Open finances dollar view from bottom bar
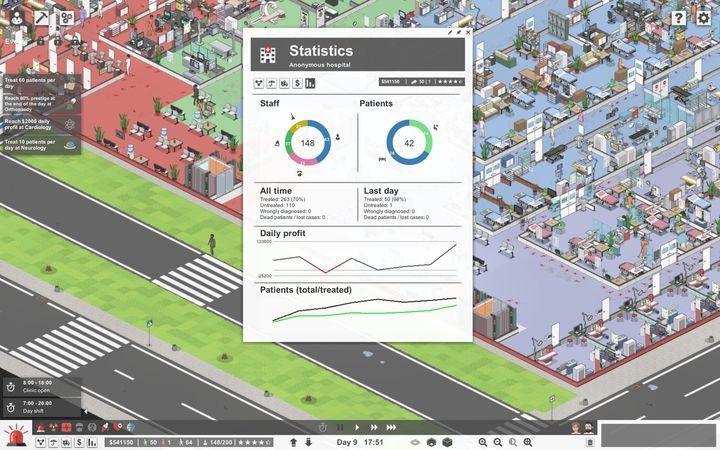Viewport: 720px width, 450px height. pyautogui.click(x=79, y=443)
